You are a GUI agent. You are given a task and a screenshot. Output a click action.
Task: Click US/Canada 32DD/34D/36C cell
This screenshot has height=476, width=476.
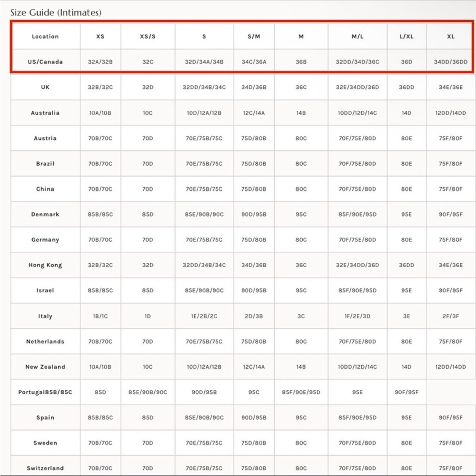coord(357,61)
